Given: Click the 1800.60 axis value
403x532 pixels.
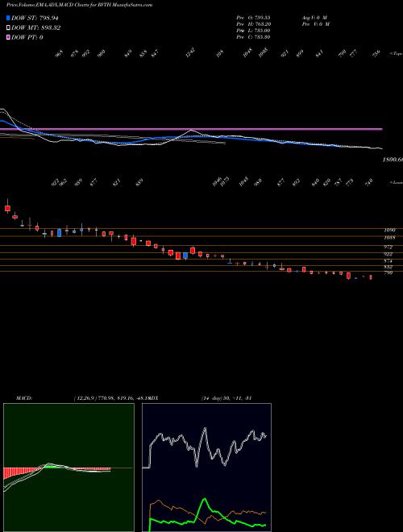Looking at the screenshot, I should (393, 160).
